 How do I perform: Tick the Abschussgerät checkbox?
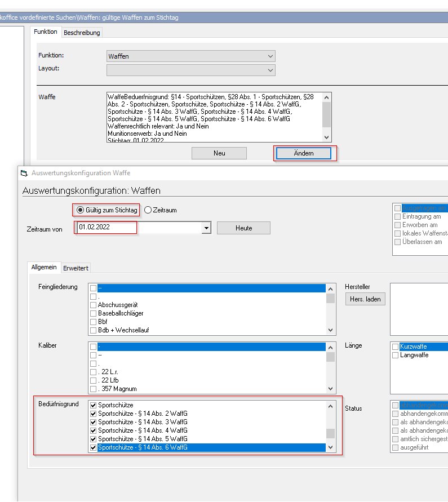pyautogui.click(x=93, y=305)
